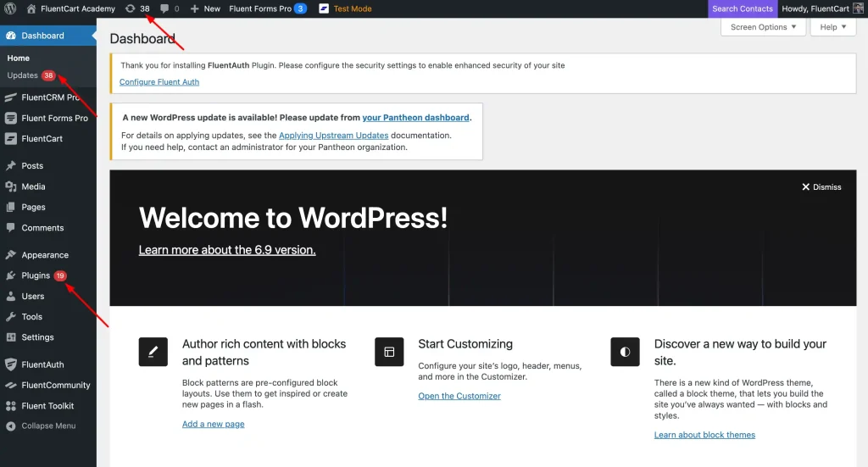Click the Welcome to WordPress! heading

coord(292,218)
